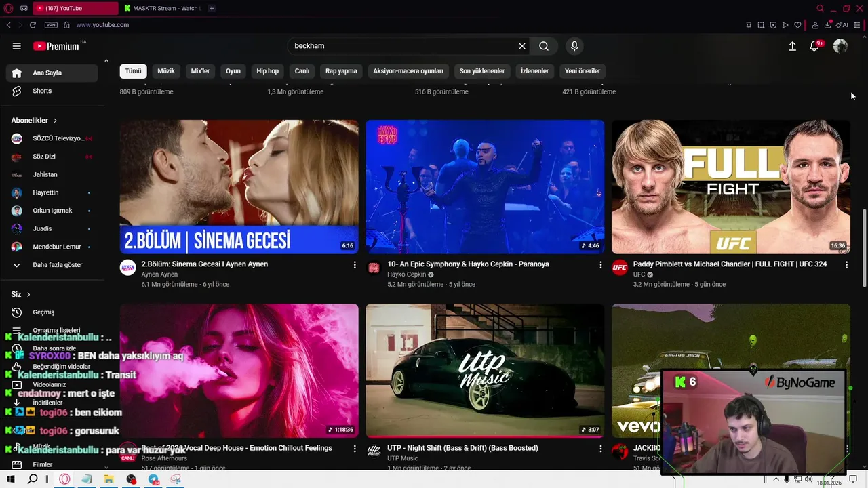
Task: Click the Opera flow send arrow icon
Action: click(785, 25)
